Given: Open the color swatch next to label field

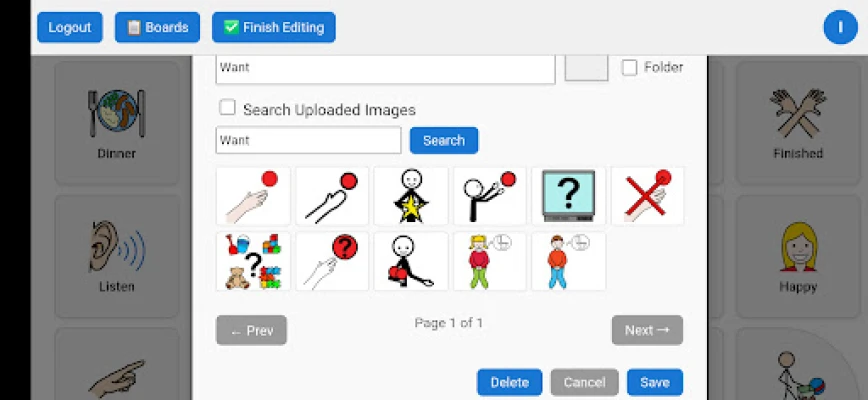Looking at the screenshot, I should click(x=586, y=67).
